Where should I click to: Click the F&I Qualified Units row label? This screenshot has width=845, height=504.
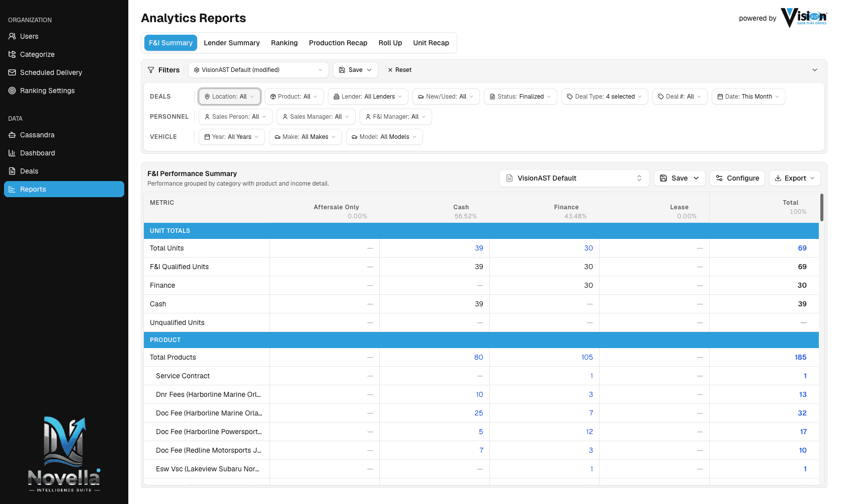click(179, 267)
